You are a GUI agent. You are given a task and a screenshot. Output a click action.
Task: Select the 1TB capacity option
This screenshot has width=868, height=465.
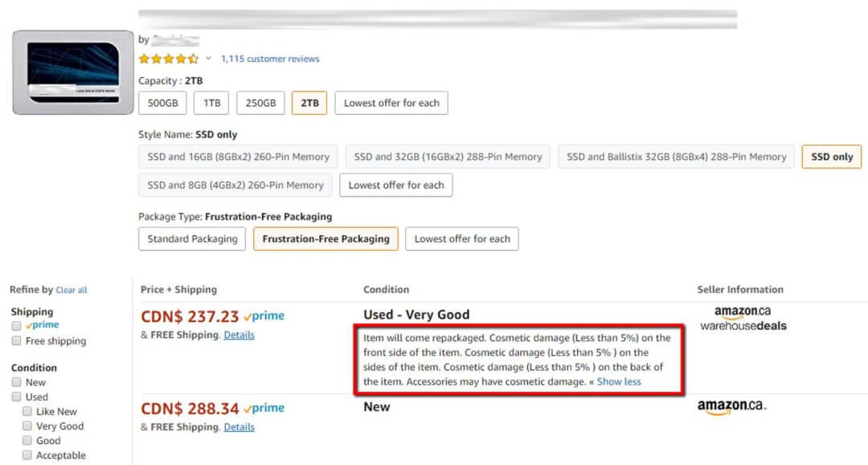click(x=211, y=103)
